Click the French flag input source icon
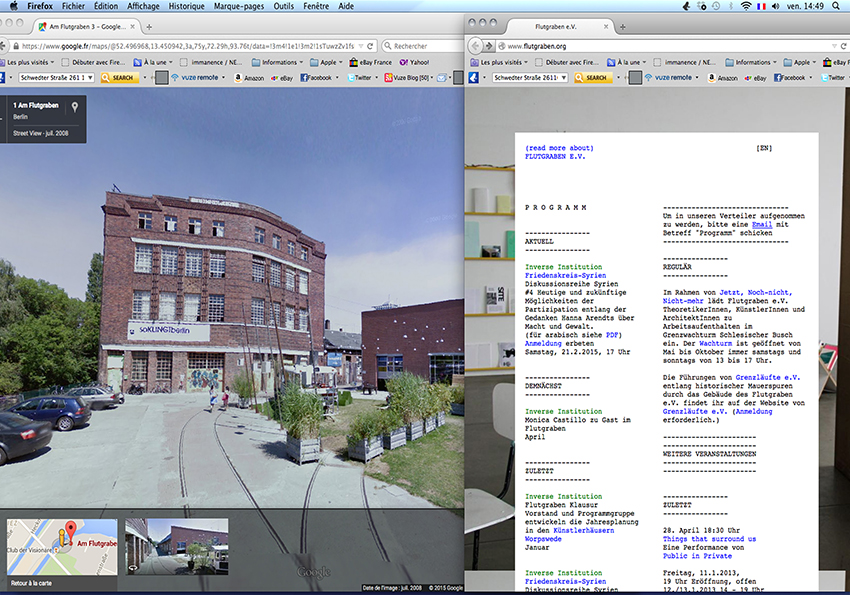This screenshot has height=595, width=850. coord(761,6)
